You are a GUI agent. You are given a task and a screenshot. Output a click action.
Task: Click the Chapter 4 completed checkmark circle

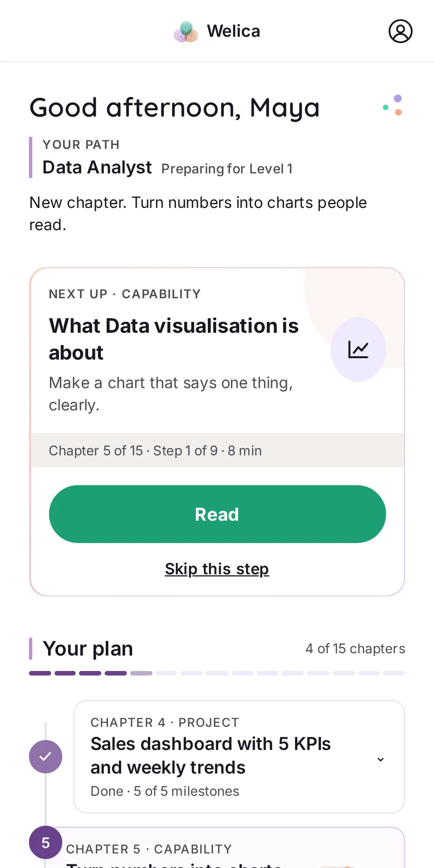(x=45, y=756)
